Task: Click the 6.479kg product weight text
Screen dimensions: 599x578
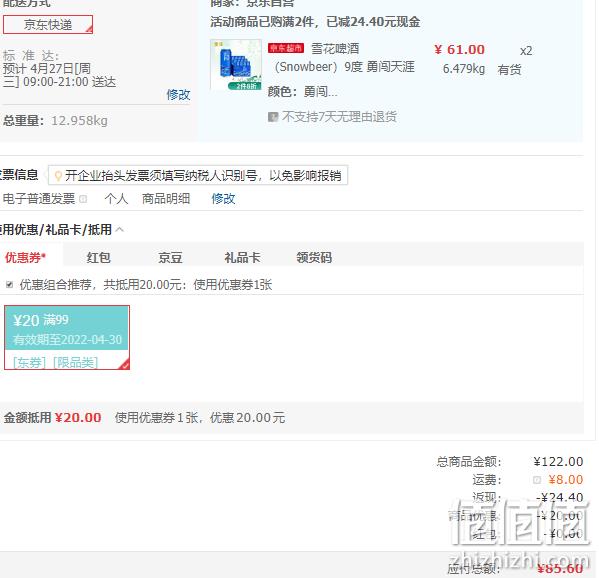Action: 464,69
